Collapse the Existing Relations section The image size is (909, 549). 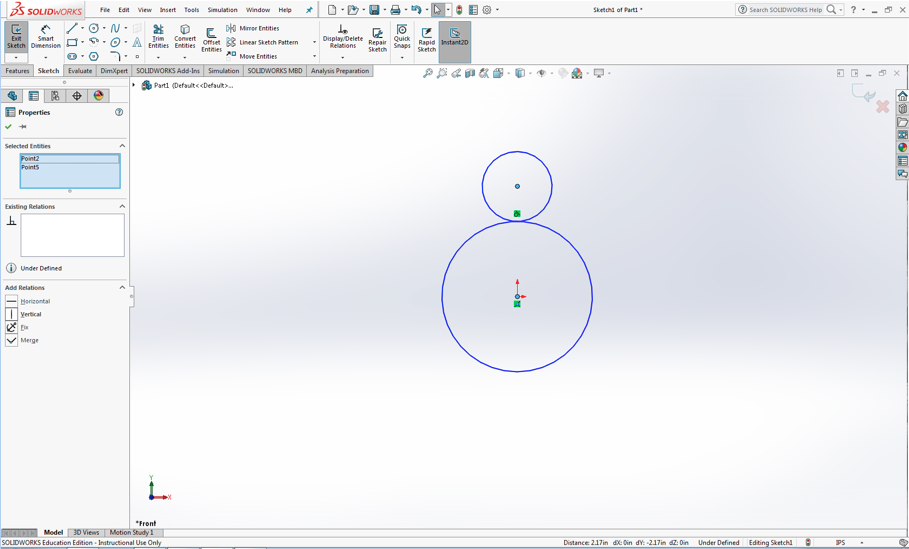click(122, 206)
